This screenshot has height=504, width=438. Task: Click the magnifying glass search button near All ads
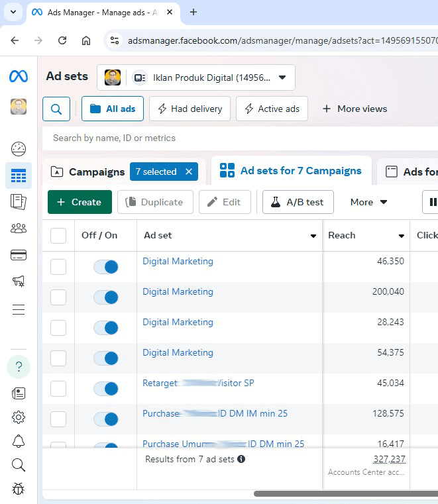[x=56, y=109]
